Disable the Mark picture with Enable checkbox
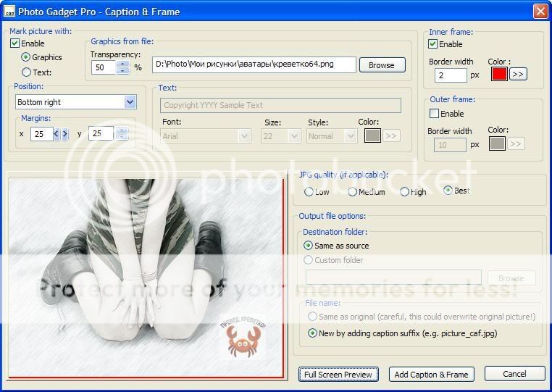552x392 pixels. (x=15, y=43)
